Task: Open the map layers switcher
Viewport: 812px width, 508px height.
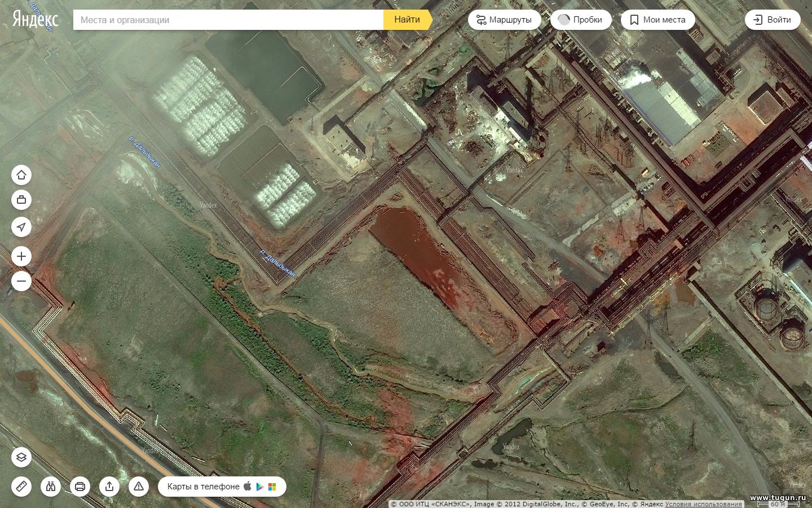Action: (x=21, y=457)
